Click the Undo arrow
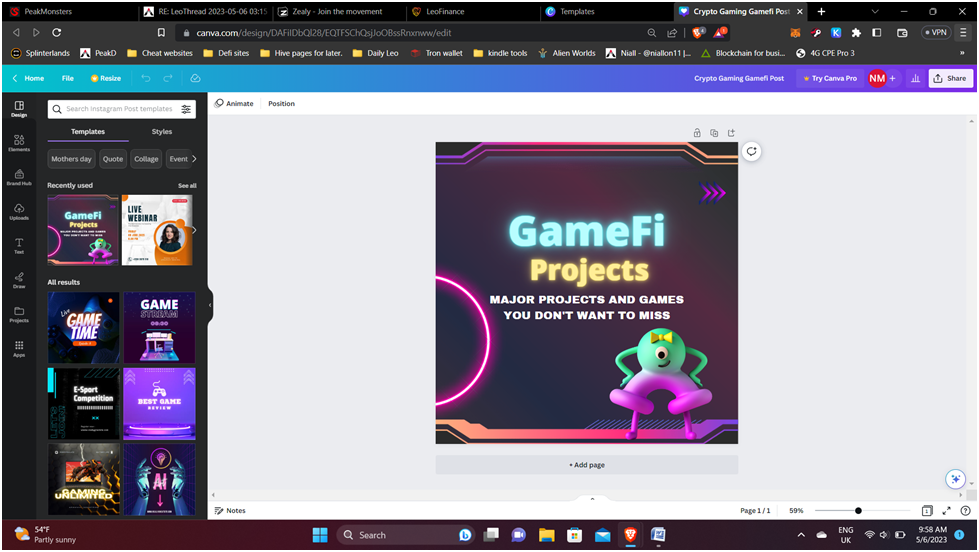Screen dimensions: 979x552 point(145,78)
